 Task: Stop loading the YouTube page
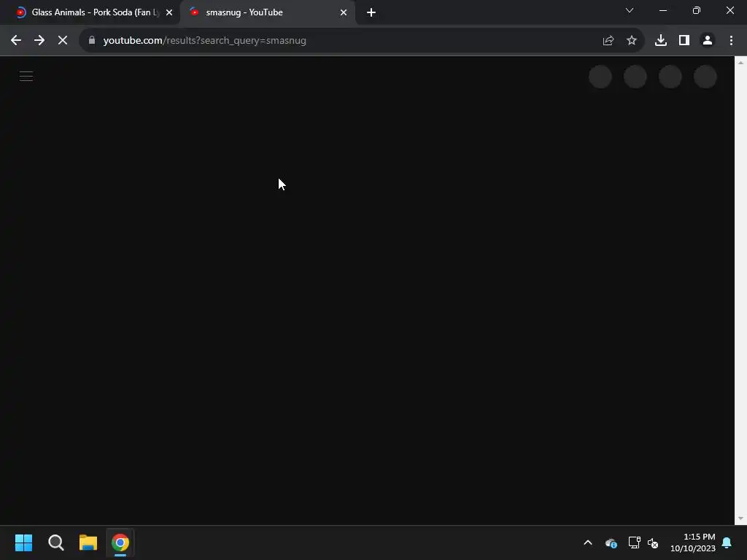(63, 41)
